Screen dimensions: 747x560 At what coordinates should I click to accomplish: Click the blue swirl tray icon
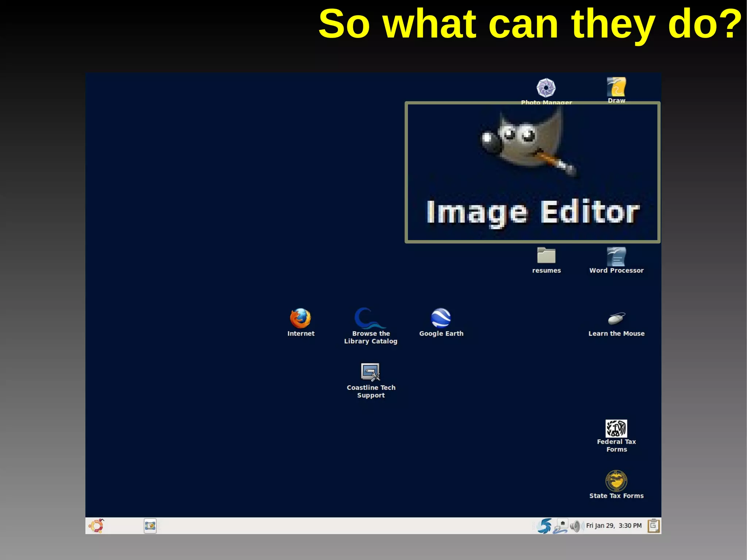point(545,526)
